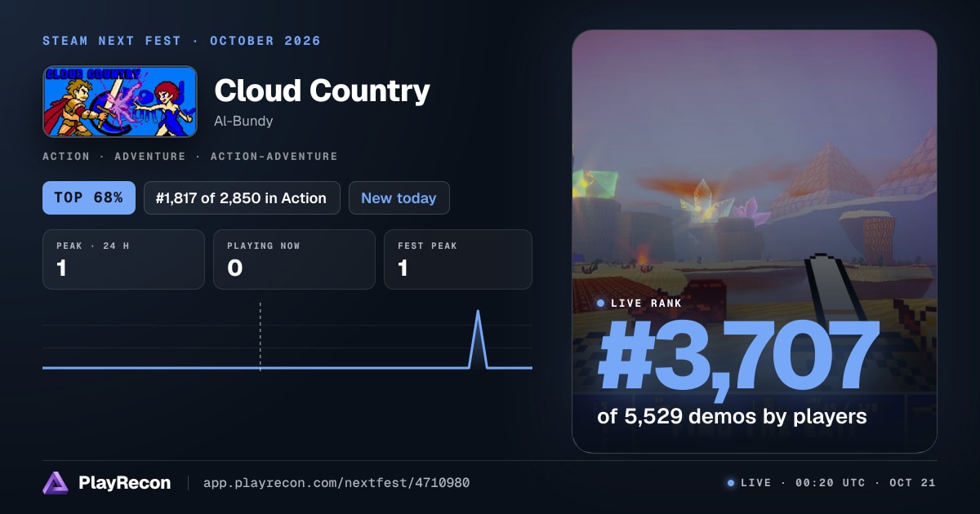
Task: Click the PlayRecon triangle logo icon
Action: [x=56, y=483]
